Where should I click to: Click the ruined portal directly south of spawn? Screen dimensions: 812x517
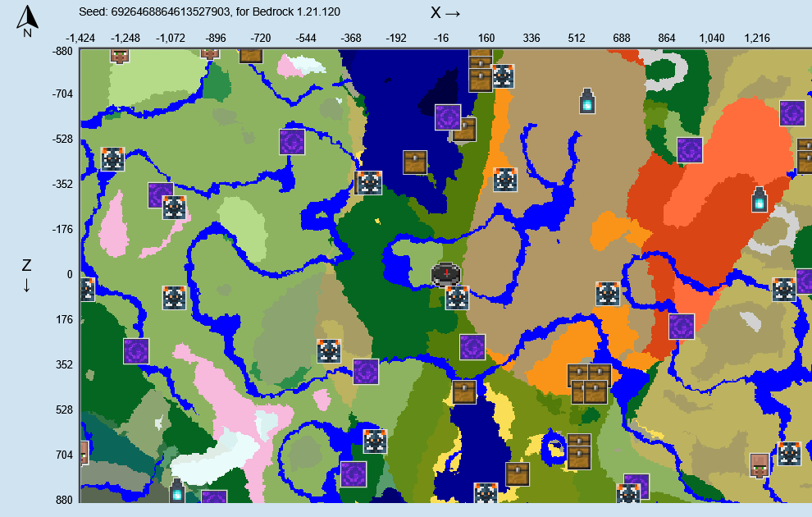tap(472, 347)
